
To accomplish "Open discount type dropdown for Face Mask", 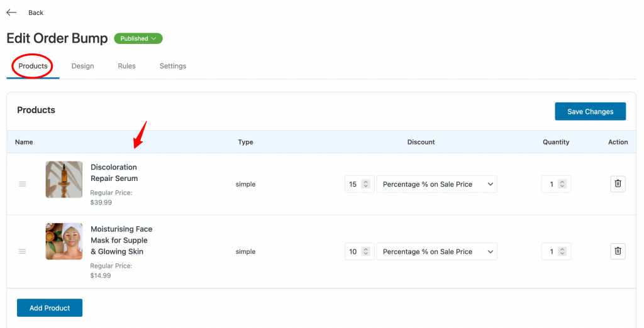I will click(x=437, y=251).
